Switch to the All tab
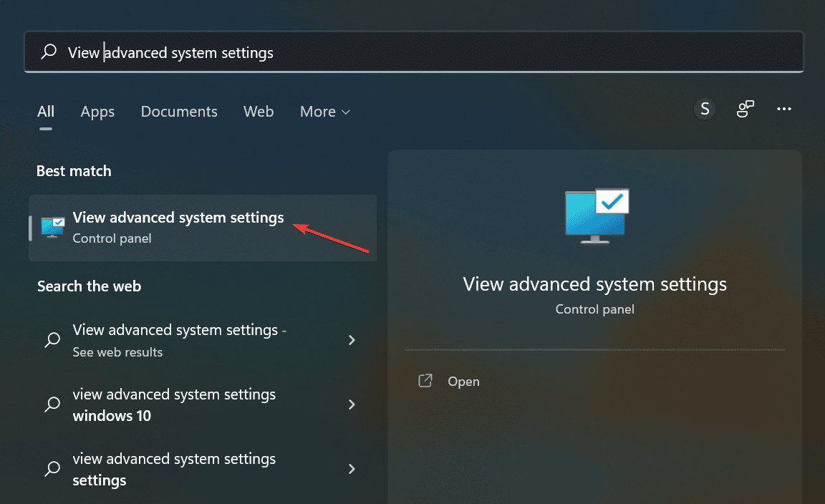825x504 pixels. pos(46,112)
